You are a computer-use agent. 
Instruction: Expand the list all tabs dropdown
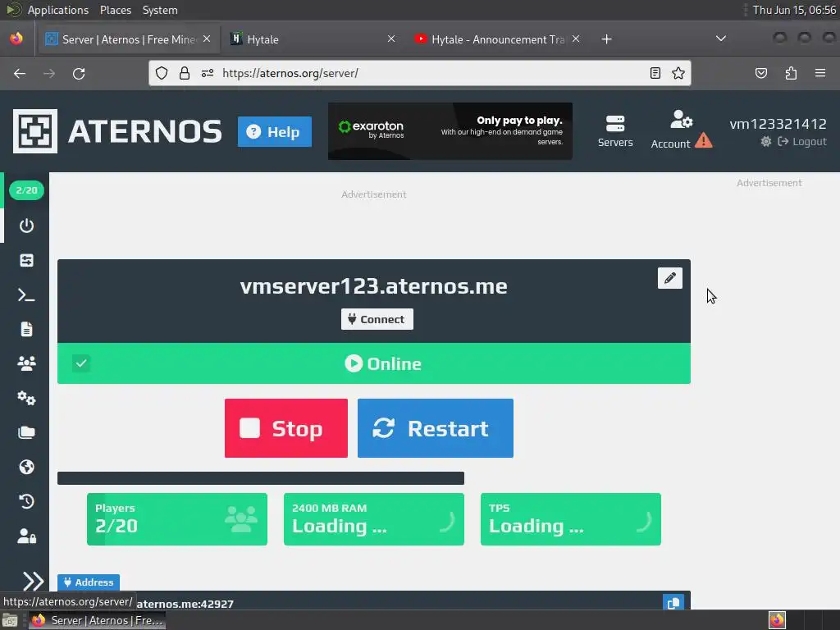click(721, 39)
